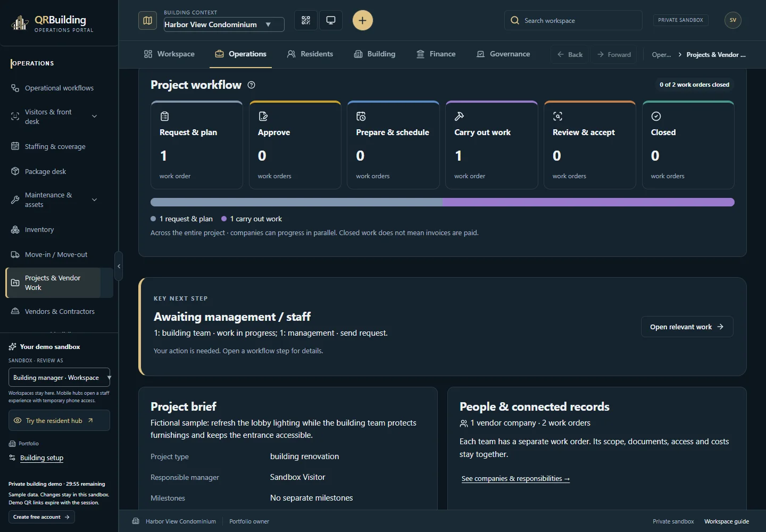Click Create free account button
The image size is (766, 532).
point(41,517)
